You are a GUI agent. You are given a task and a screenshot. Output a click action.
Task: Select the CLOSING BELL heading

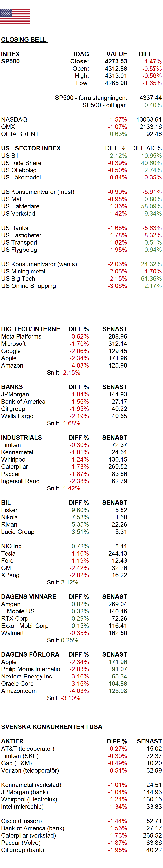24,40
